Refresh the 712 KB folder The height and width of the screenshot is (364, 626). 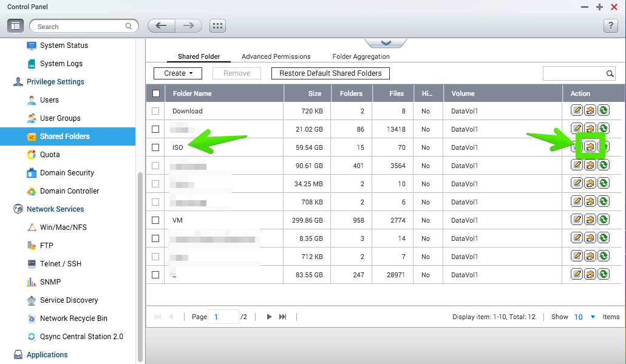click(x=604, y=255)
